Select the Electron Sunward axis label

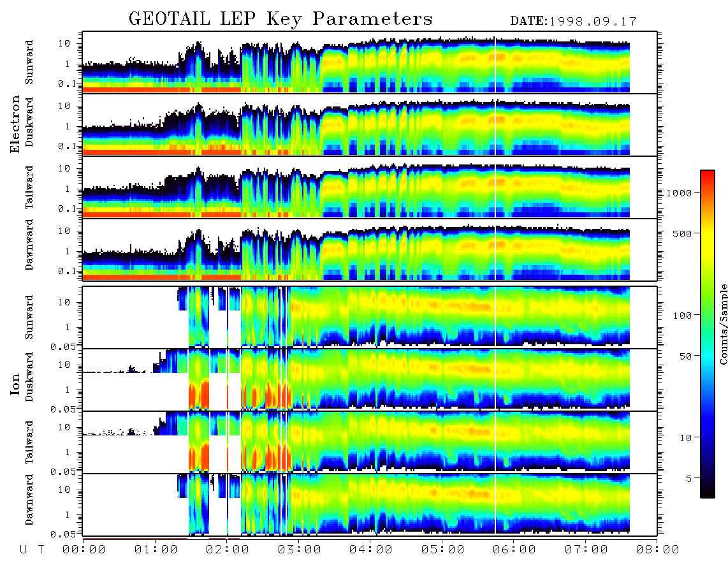tap(29, 62)
